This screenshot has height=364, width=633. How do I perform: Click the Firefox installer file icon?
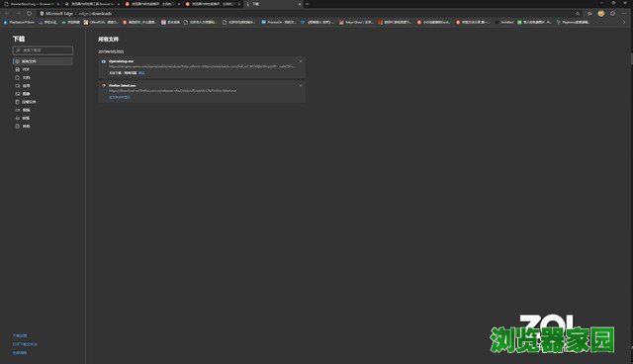(x=104, y=86)
